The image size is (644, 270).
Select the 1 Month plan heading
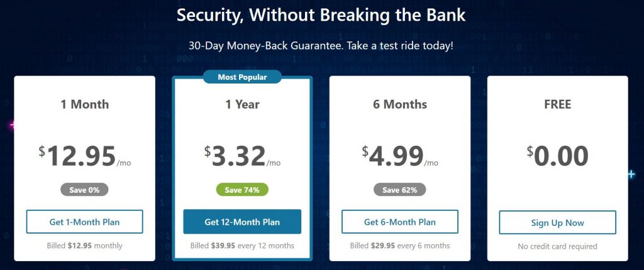[85, 104]
